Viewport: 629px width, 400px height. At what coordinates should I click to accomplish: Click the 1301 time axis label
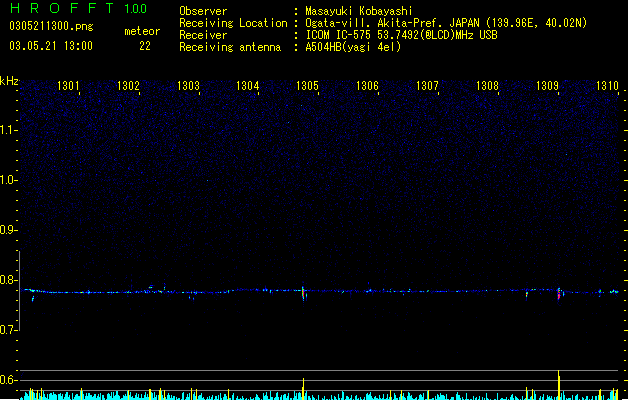coord(68,85)
